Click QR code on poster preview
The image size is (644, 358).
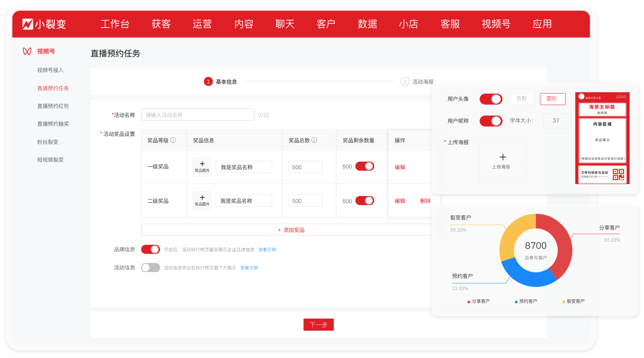619,174
